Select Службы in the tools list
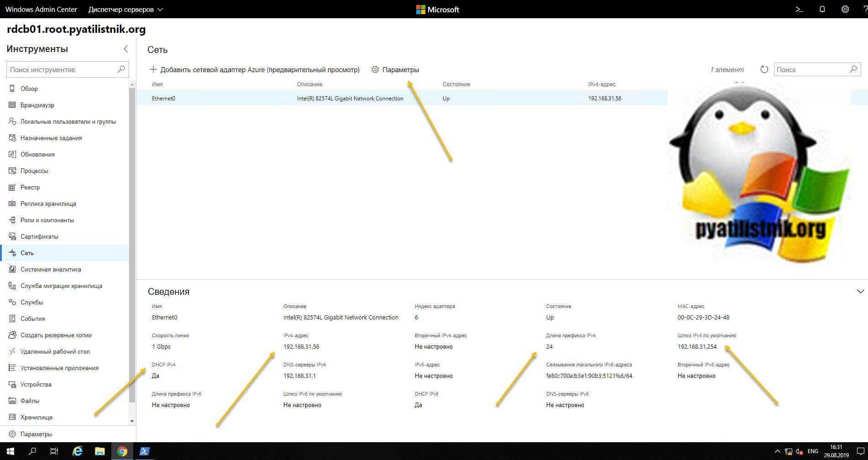 click(31, 302)
